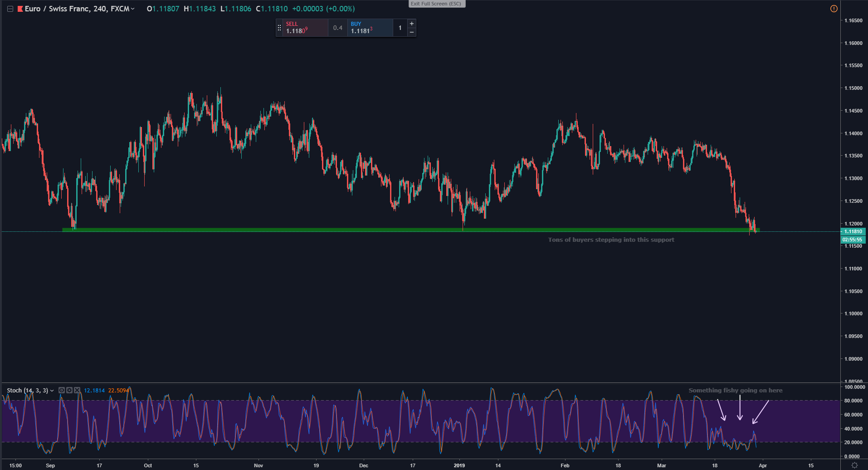The width and height of the screenshot is (868, 470).
Task: Click the 20.0000 stochastic scale label
Action: [x=853, y=442]
